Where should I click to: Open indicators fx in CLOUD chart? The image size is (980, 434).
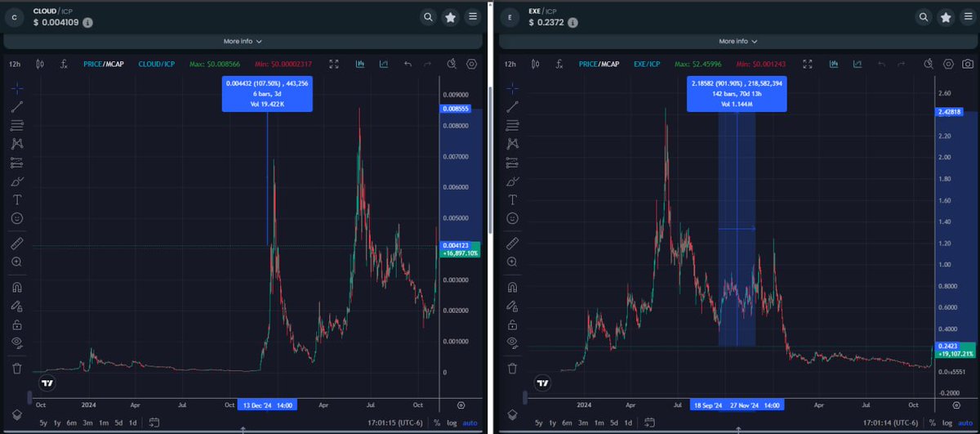64,64
